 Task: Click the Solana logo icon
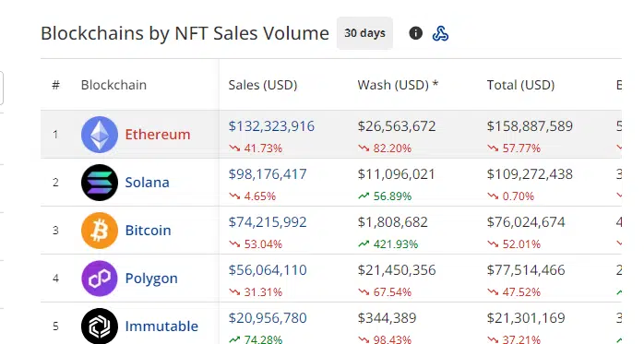[x=100, y=183]
